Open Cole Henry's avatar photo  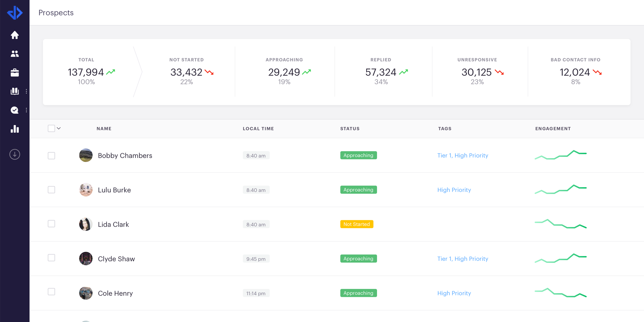86,293
